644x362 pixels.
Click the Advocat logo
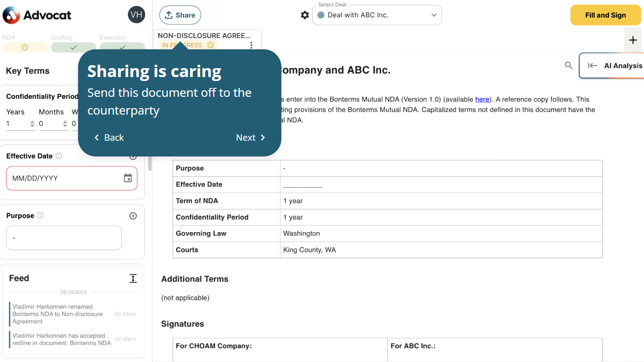pyautogui.click(x=37, y=15)
